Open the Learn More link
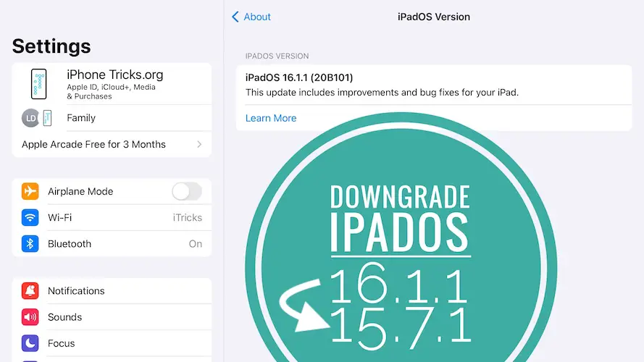The image size is (644, 362). click(270, 118)
